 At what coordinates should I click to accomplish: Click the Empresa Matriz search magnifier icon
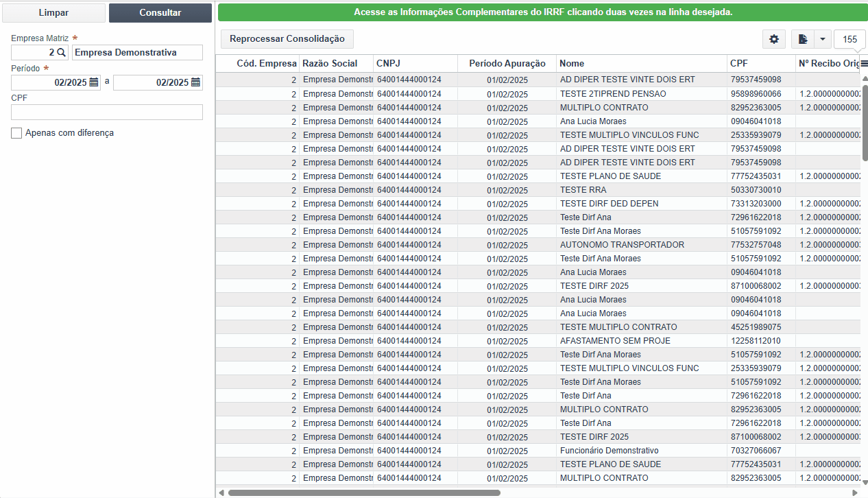pos(61,52)
